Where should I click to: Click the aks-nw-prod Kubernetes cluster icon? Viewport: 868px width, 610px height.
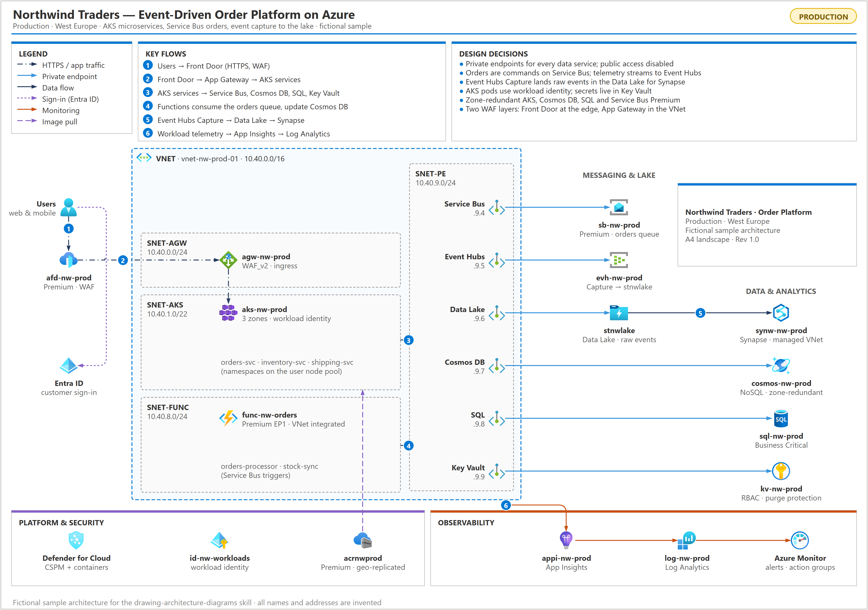[228, 313]
